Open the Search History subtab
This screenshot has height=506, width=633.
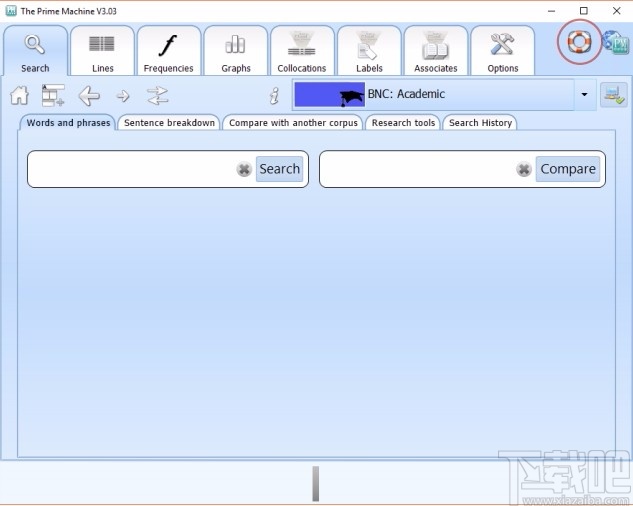[480, 123]
